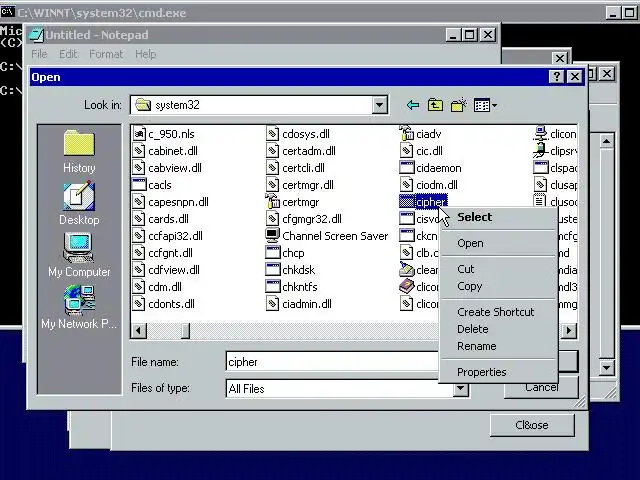640x480 pixels.
Task: Open the View menu button
Action: pos(485,105)
